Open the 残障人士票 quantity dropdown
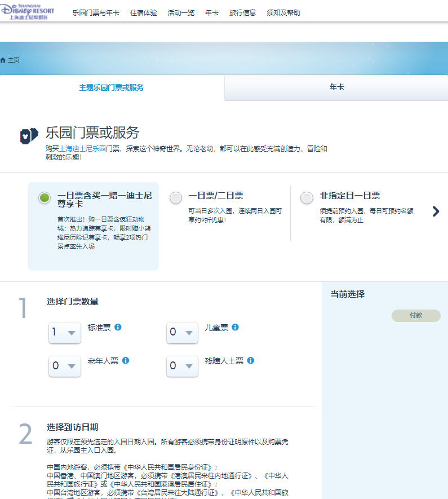 (x=182, y=366)
